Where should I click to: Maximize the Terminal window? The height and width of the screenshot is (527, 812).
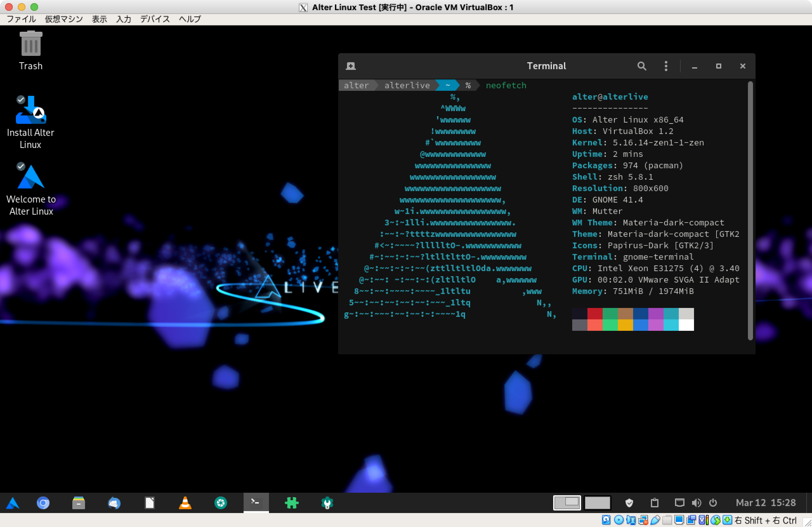[718, 66]
